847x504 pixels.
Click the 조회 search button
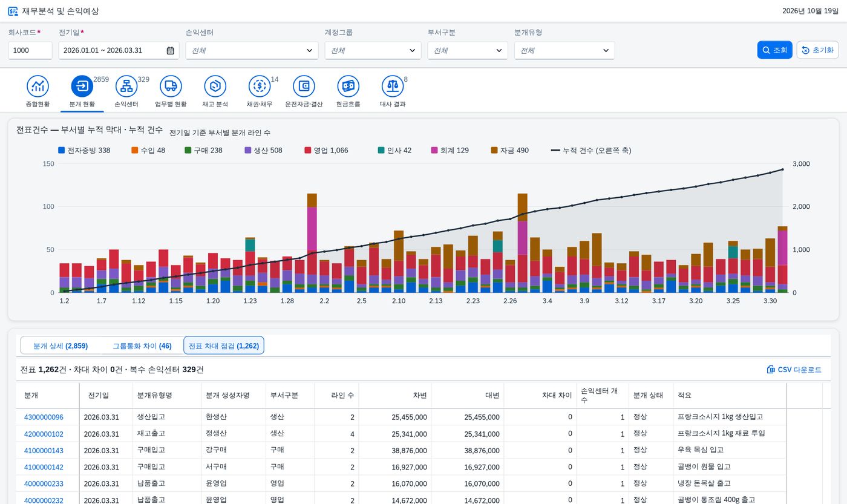(774, 50)
